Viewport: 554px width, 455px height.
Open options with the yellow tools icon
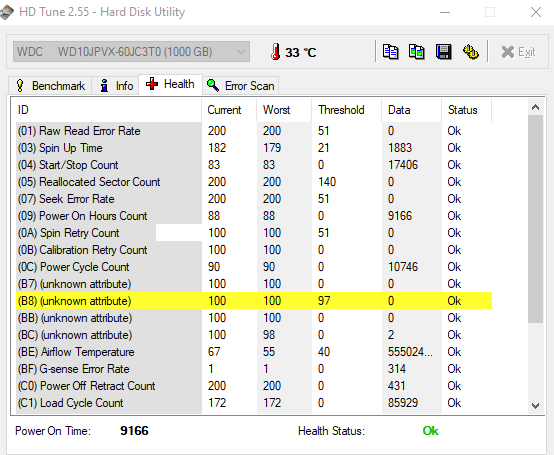coord(471,52)
